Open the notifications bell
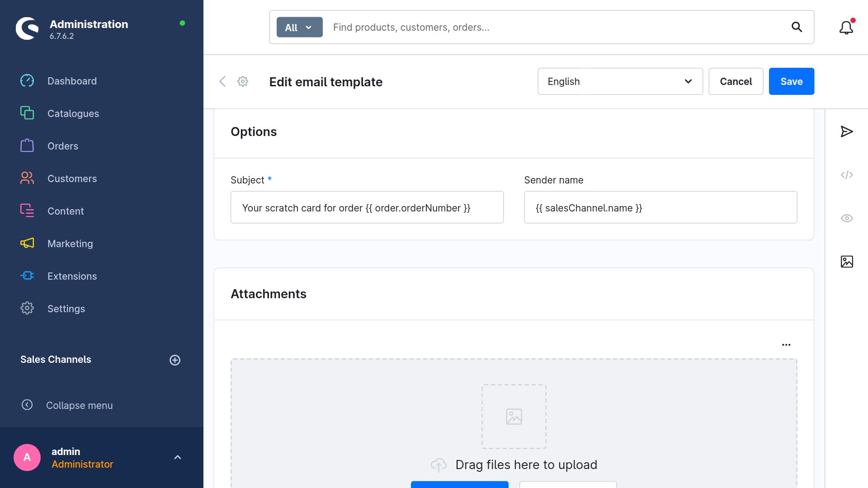Screen dimensions: 868x488 [846, 28]
